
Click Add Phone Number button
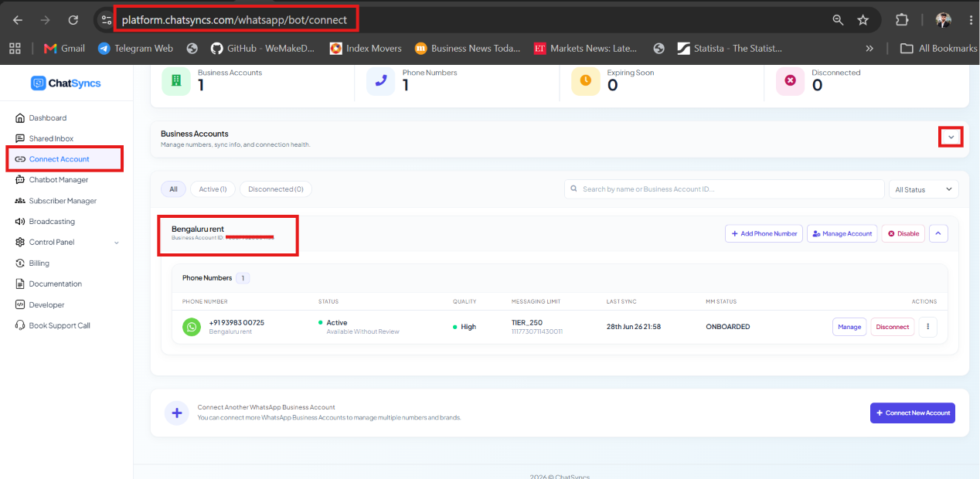click(x=764, y=233)
